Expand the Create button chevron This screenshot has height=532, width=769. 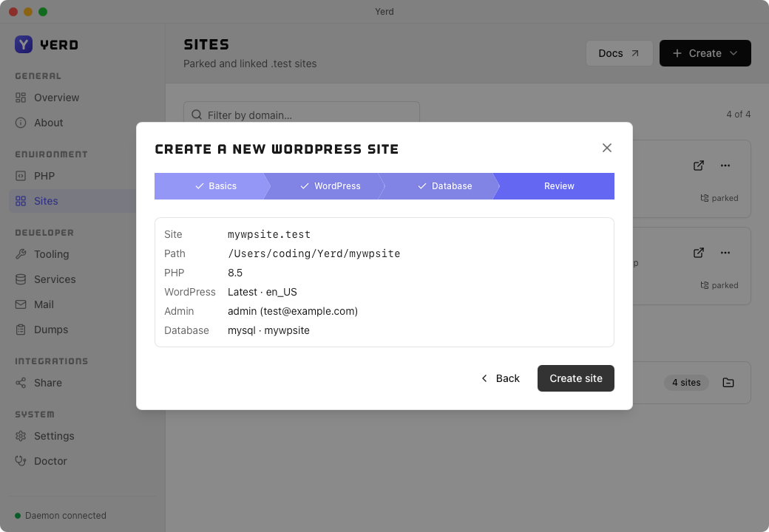click(x=734, y=53)
